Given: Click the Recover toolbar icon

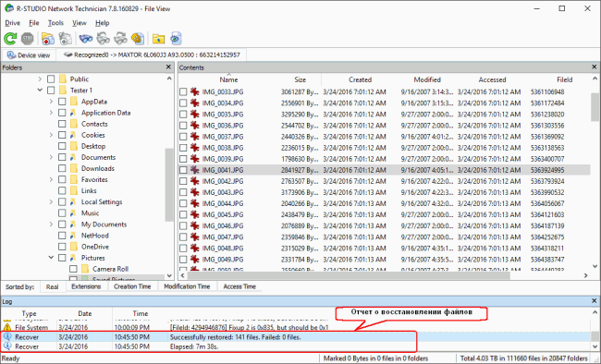Looking at the screenshot, I should (48, 38).
